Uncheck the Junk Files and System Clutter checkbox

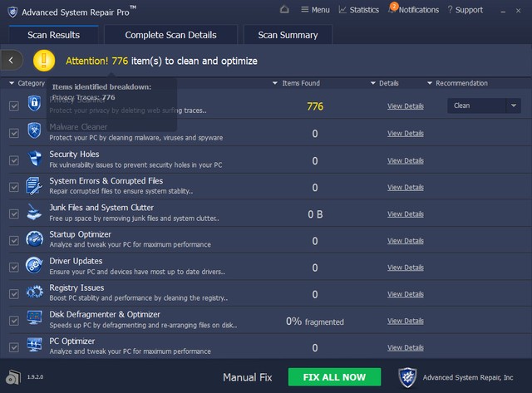pos(14,214)
